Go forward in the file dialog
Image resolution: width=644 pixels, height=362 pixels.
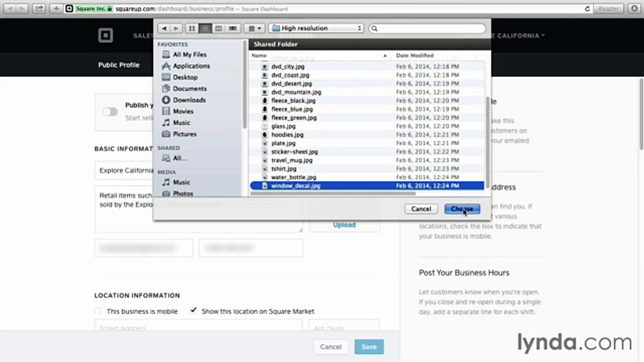point(177,29)
